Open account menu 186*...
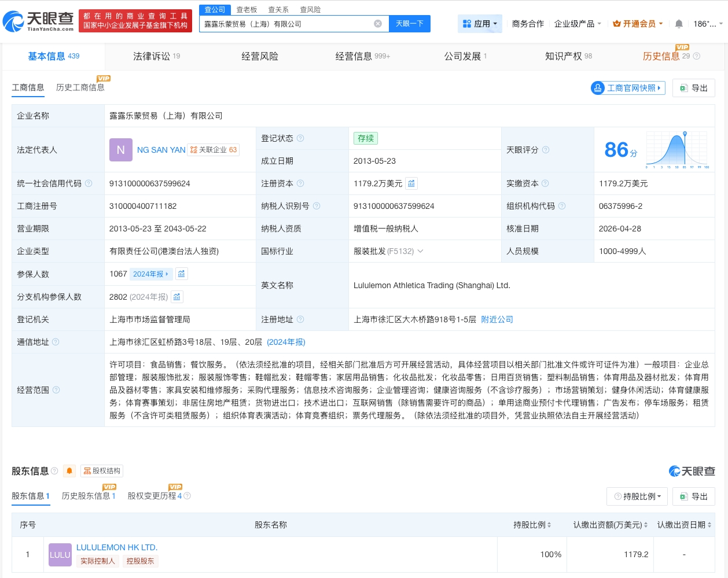The image size is (728, 578). pyautogui.click(x=708, y=24)
